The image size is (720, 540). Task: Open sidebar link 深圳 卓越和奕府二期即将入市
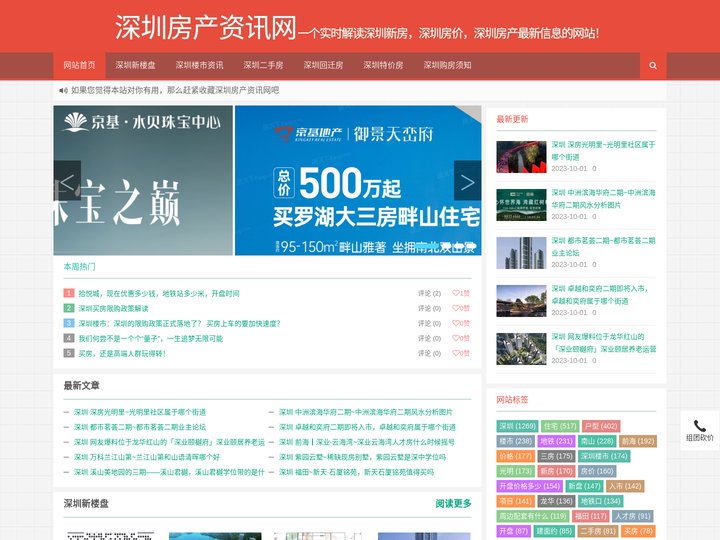click(600, 295)
